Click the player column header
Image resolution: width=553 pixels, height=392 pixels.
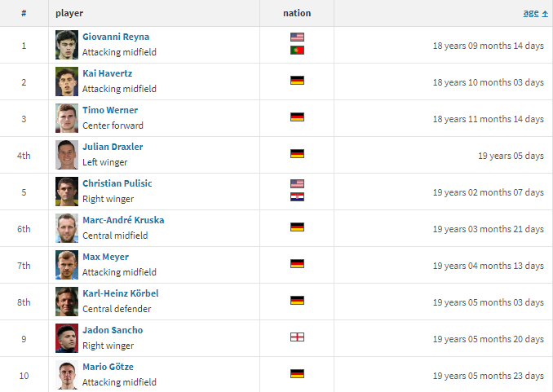click(x=69, y=13)
